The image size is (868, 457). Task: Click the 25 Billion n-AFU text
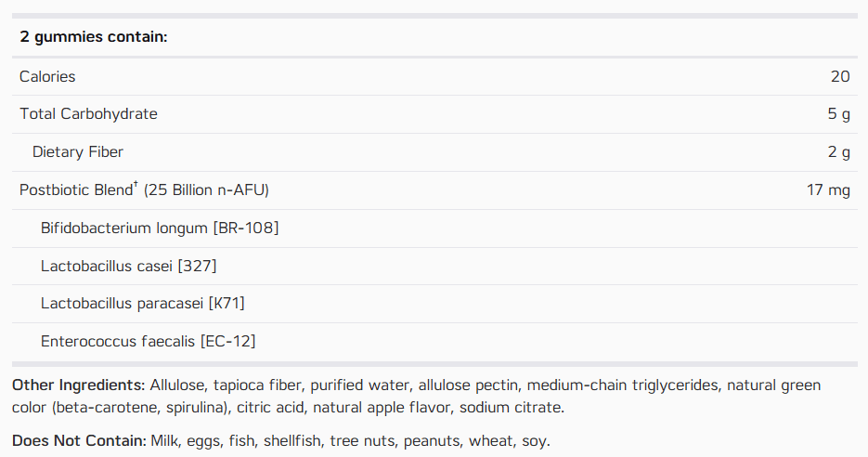[206, 190]
